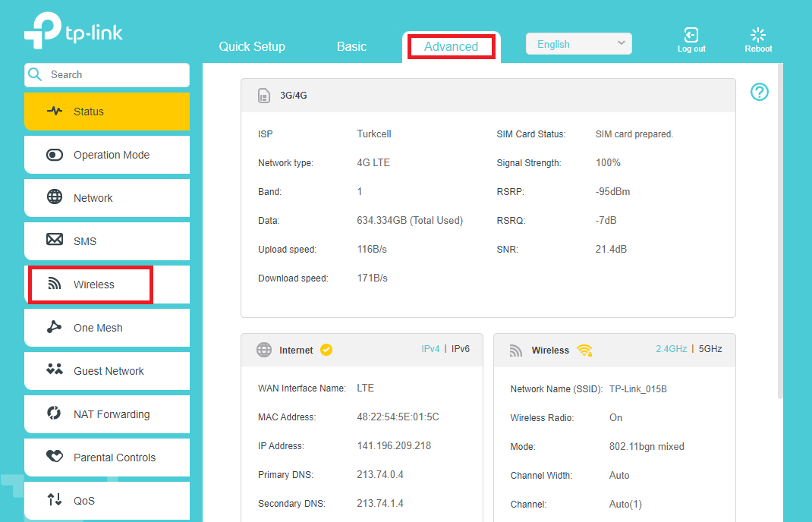Switch Internet panel to IPv6
Viewport: 812px width, 522px height.
pos(461,349)
